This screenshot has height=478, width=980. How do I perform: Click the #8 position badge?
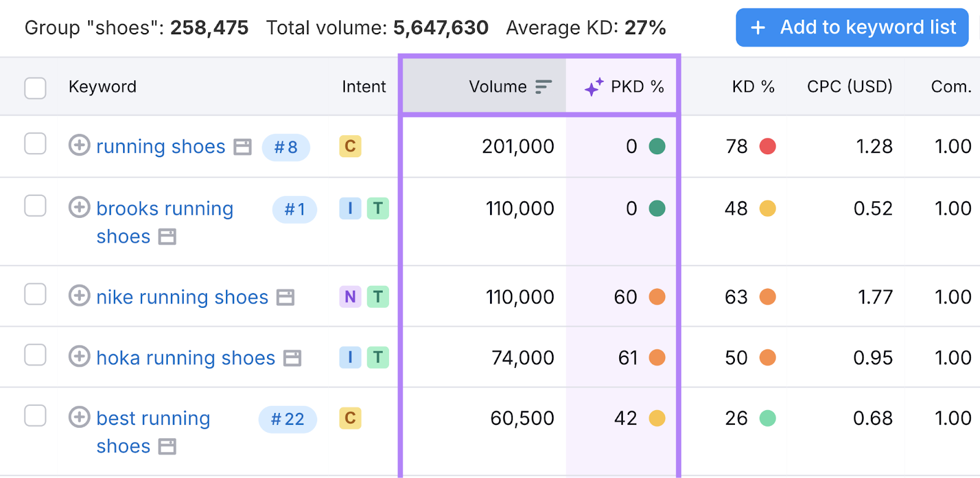point(286,148)
